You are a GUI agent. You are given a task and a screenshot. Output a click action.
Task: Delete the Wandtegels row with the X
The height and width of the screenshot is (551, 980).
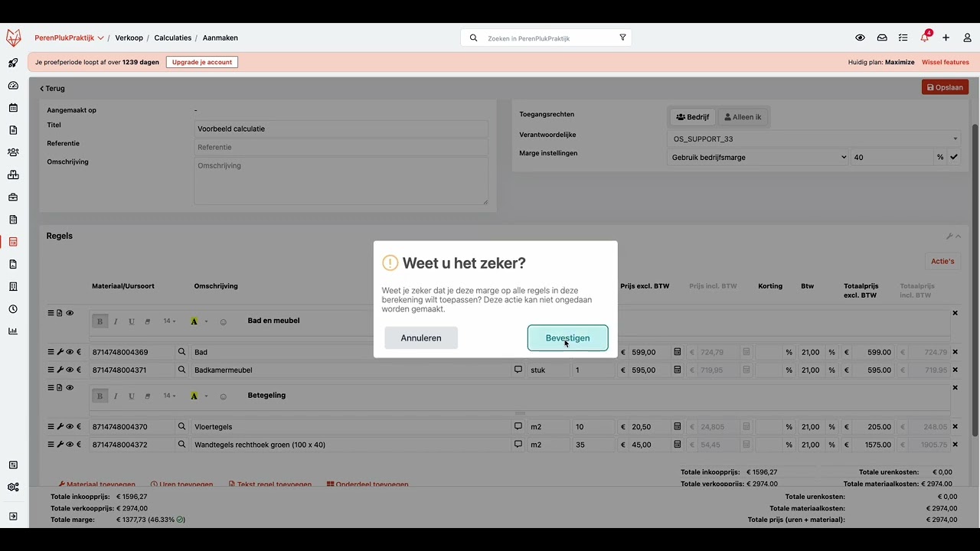[955, 445]
